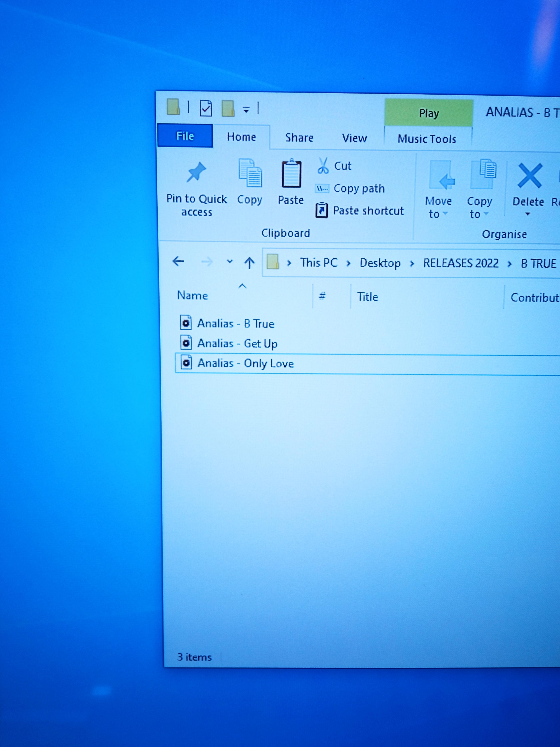Expand the chevron after Desktop
The height and width of the screenshot is (747, 560).
pyautogui.click(x=412, y=263)
